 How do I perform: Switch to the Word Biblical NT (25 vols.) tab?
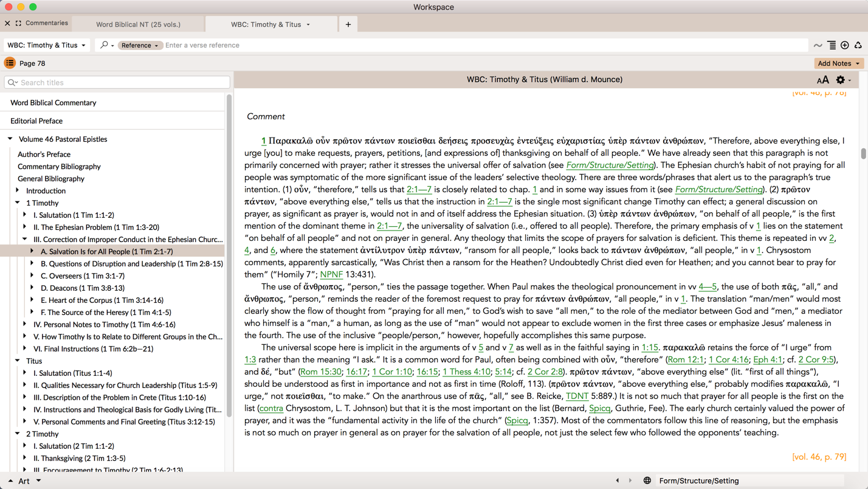(138, 24)
